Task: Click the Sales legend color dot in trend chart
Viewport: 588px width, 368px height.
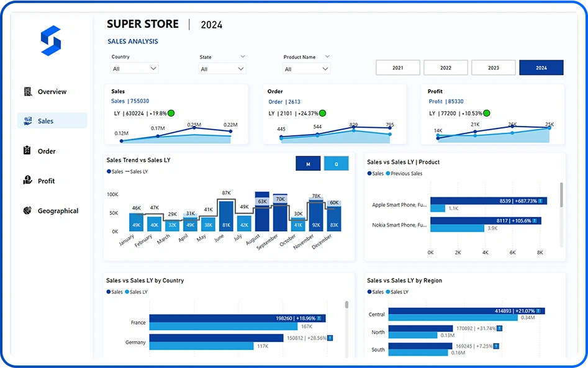Action: coord(109,171)
